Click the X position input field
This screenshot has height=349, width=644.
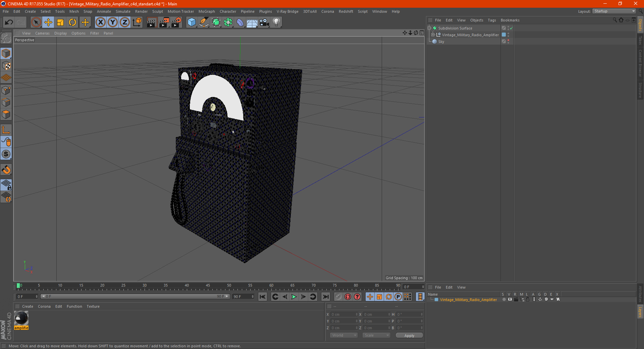point(344,314)
